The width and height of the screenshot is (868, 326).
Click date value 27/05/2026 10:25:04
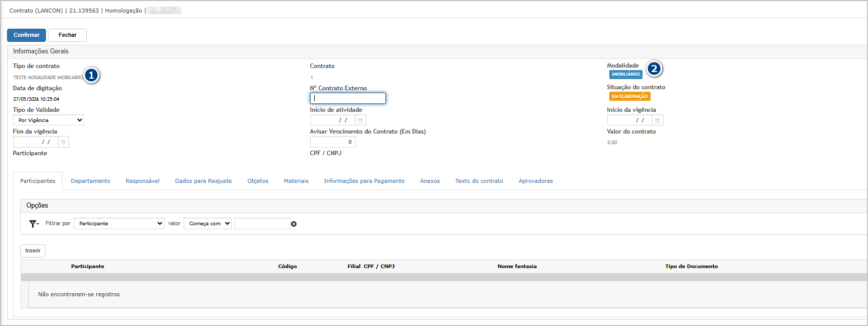[36, 99]
